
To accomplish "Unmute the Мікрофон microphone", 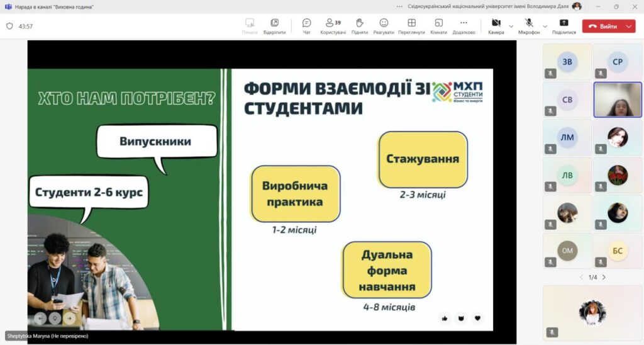I will pyautogui.click(x=529, y=26).
